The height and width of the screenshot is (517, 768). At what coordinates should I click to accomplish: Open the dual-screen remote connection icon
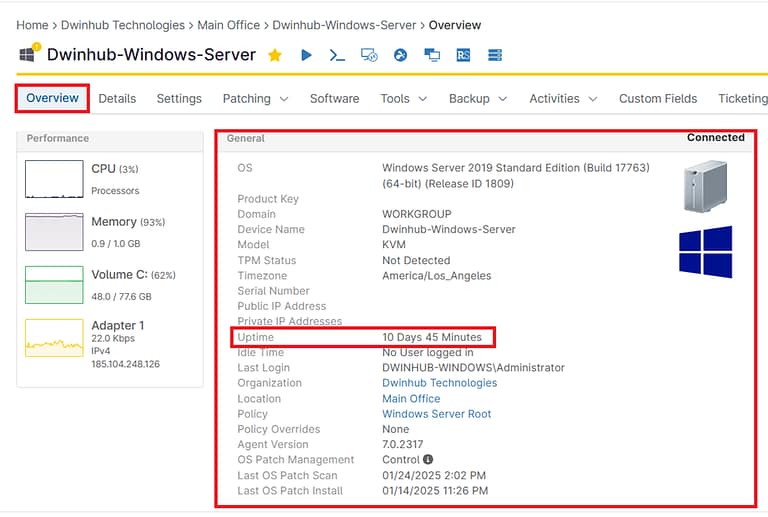tap(432, 55)
